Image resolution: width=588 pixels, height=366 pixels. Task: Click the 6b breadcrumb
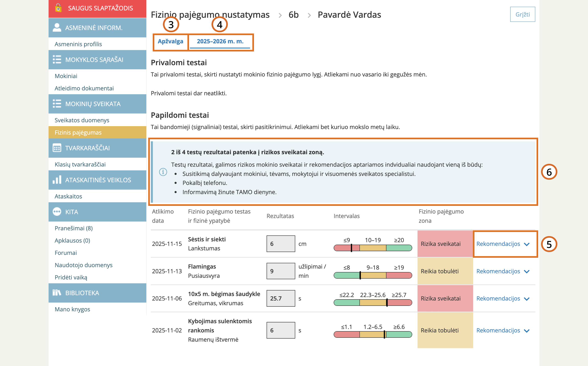[294, 15]
